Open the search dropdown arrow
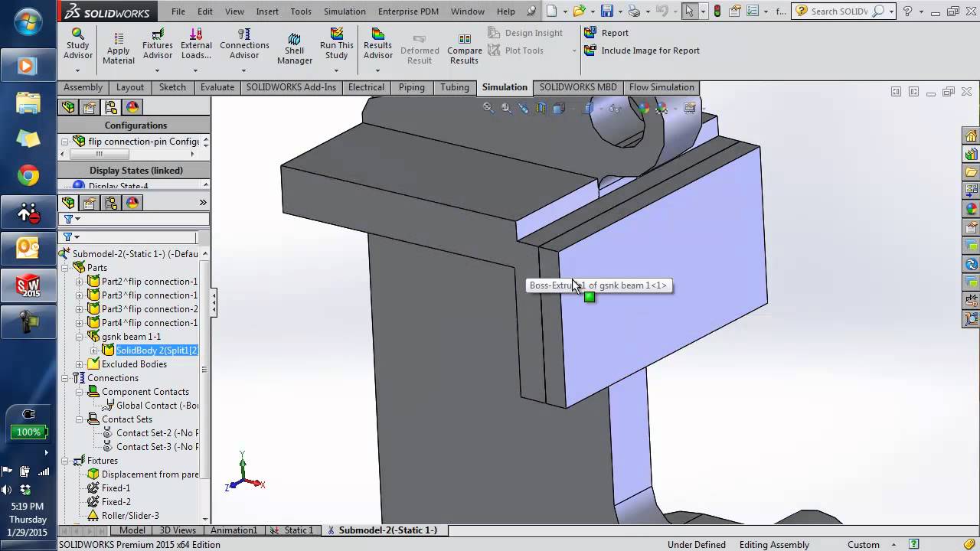 [x=892, y=11]
